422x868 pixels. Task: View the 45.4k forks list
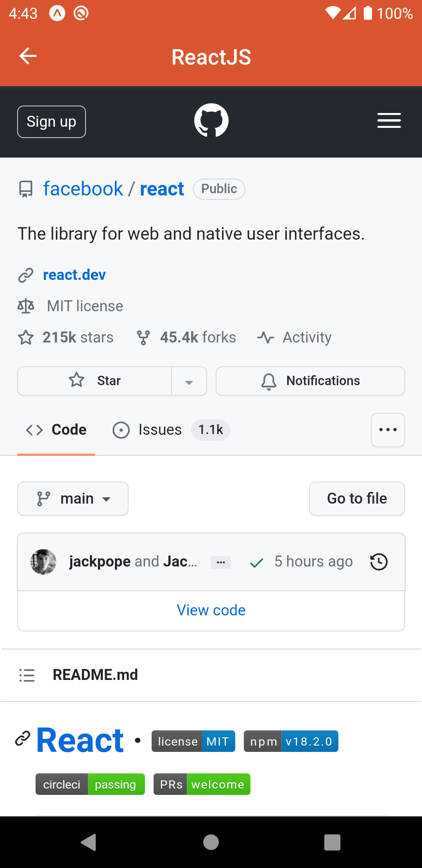[198, 337]
